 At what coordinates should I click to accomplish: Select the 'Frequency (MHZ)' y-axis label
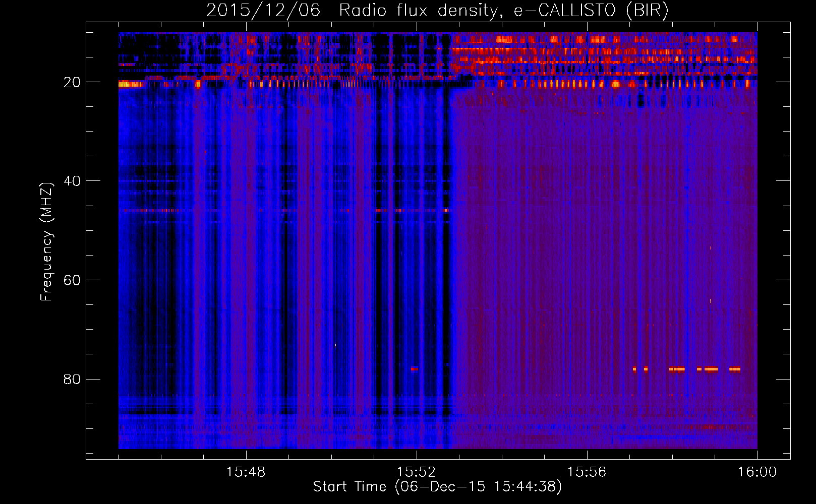46,242
